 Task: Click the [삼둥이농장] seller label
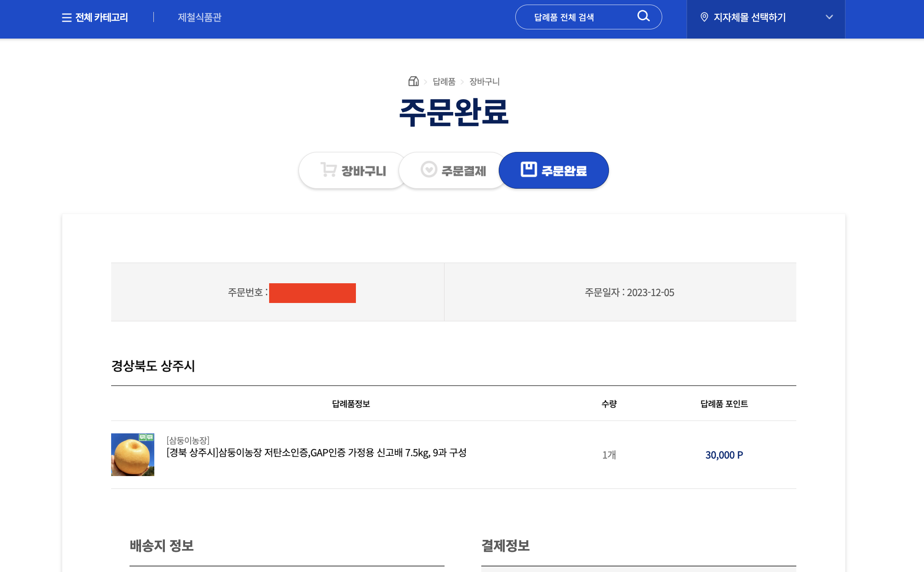[x=188, y=440]
